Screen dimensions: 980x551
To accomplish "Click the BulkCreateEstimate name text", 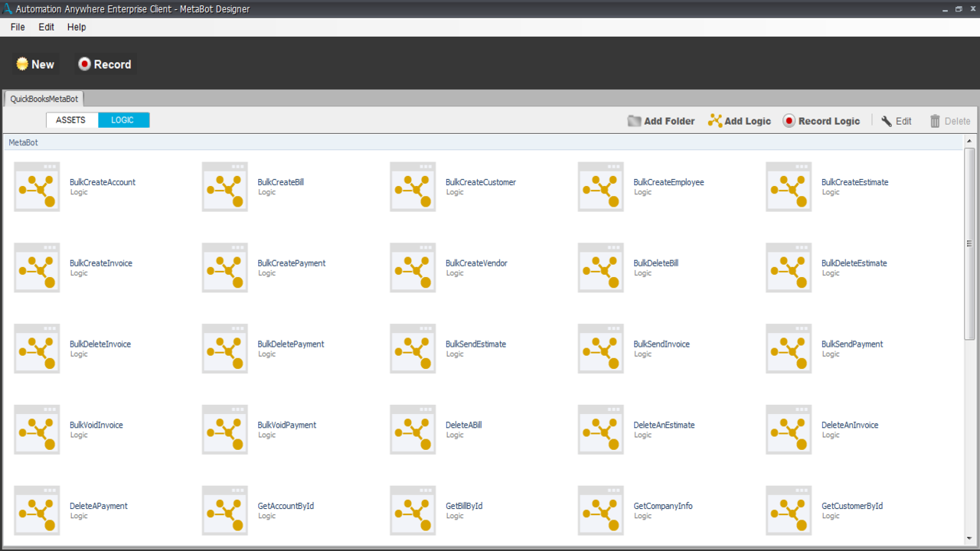I will point(854,182).
